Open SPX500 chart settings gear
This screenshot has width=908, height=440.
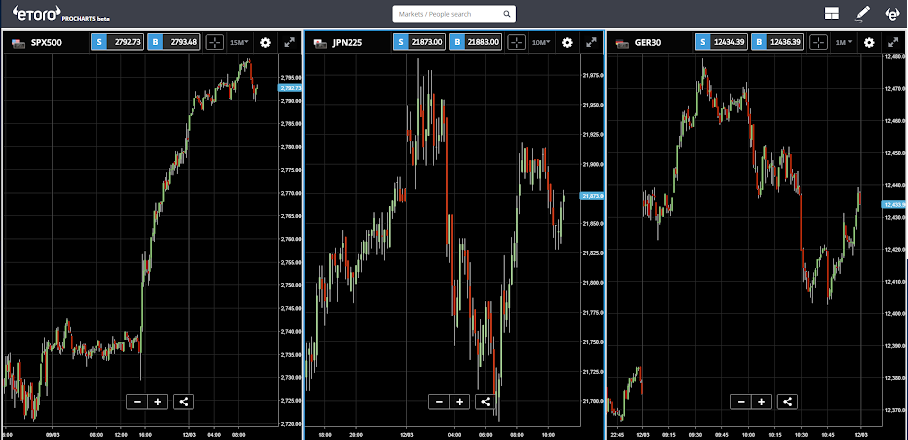[x=265, y=42]
